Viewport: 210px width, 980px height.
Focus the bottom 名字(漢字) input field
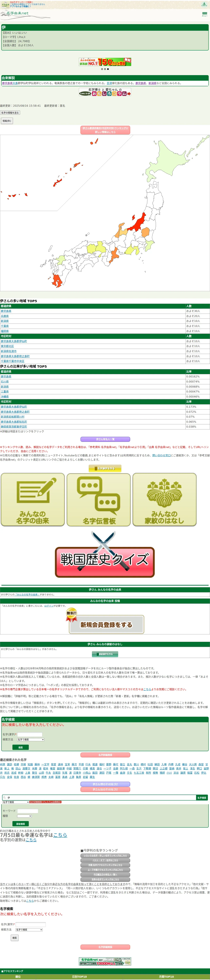point(30,924)
